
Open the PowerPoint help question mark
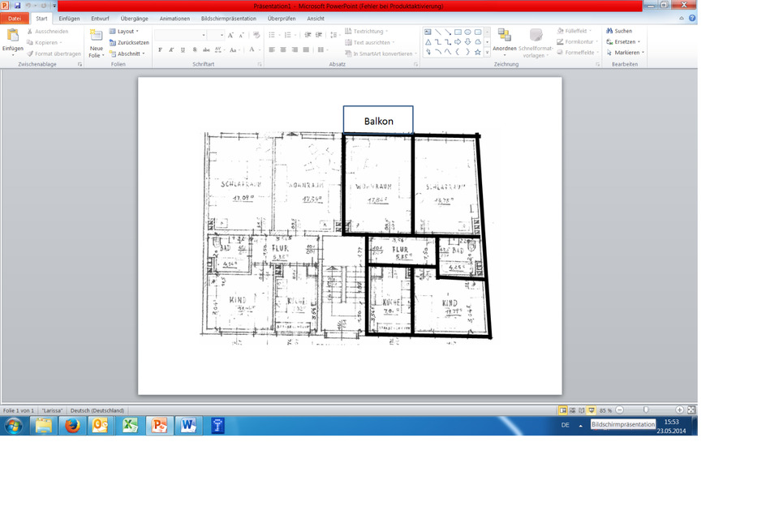pyautogui.click(x=691, y=18)
